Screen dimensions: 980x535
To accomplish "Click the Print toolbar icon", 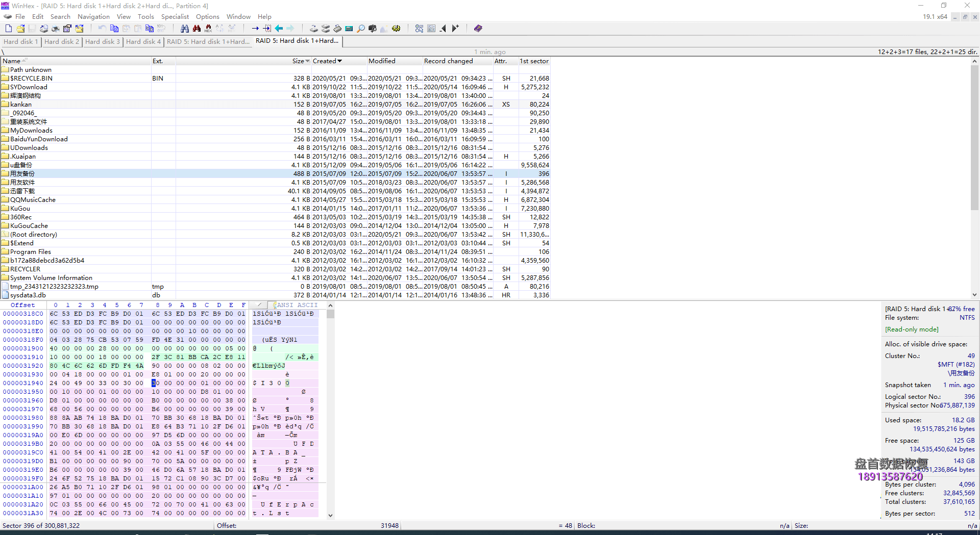I will [55, 29].
